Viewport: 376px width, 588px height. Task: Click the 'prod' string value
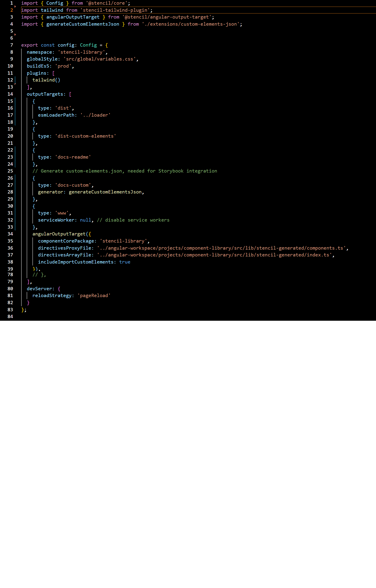click(63, 66)
